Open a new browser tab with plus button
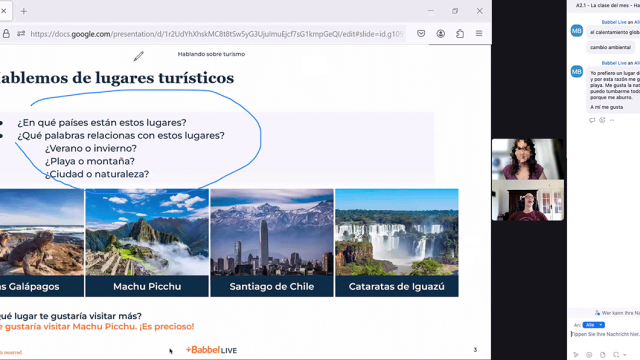Image resolution: width=640 pixels, height=360 pixels. click(24, 11)
